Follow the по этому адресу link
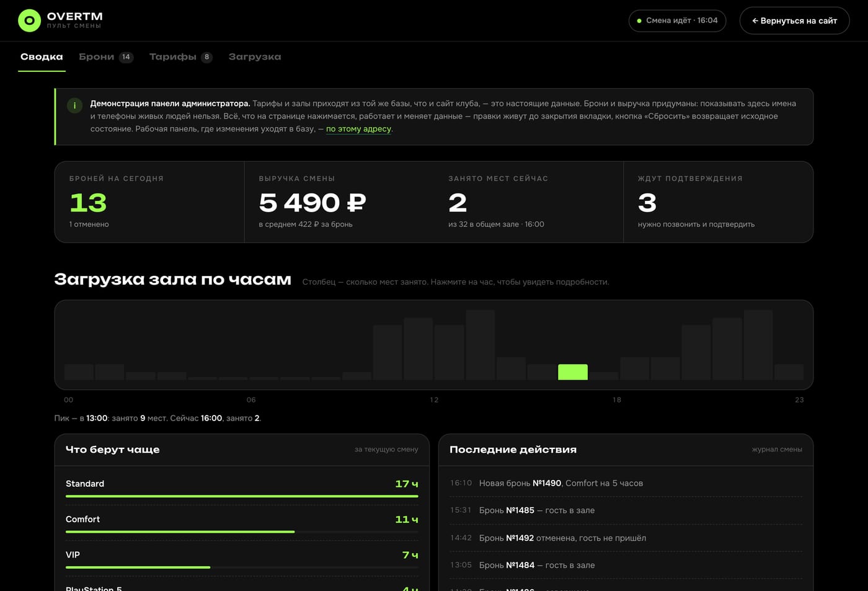Image resolution: width=868 pixels, height=591 pixels. [x=358, y=129]
